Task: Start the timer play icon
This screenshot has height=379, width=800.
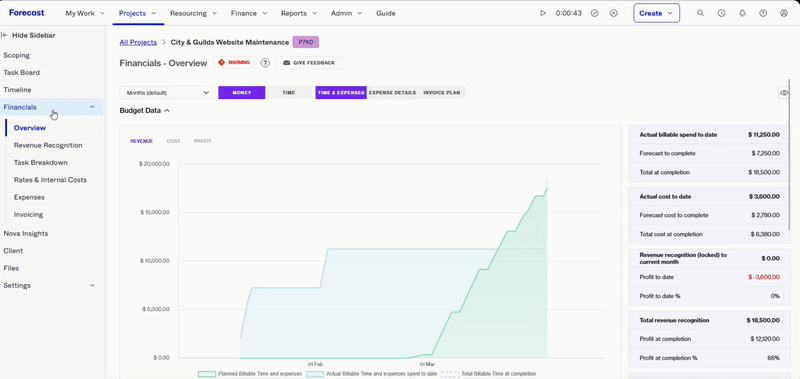Action: [543, 13]
